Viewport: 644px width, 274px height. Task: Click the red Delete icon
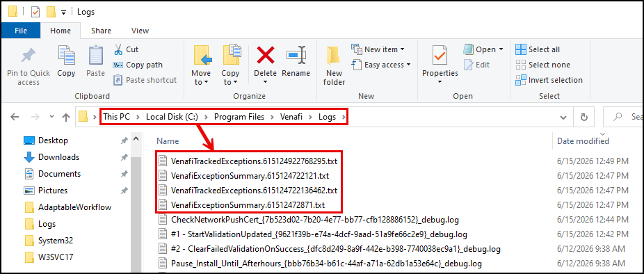pos(266,55)
